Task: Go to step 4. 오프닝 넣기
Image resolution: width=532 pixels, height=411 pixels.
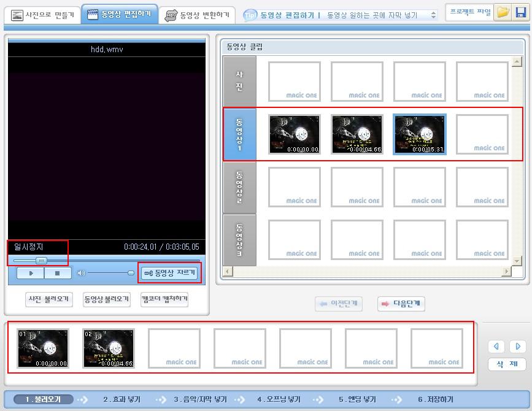Action: pos(279,399)
